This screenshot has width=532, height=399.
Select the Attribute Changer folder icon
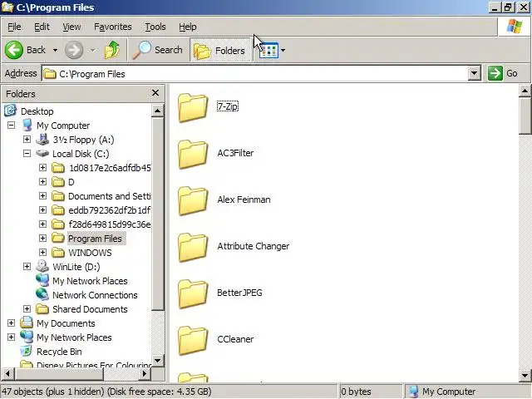pyautogui.click(x=193, y=248)
